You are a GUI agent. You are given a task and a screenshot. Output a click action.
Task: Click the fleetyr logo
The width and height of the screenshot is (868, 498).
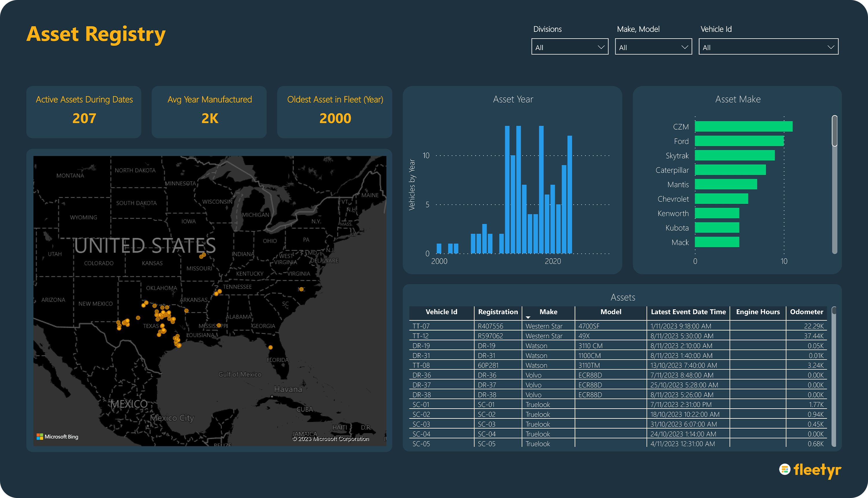click(x=810, y=470)
